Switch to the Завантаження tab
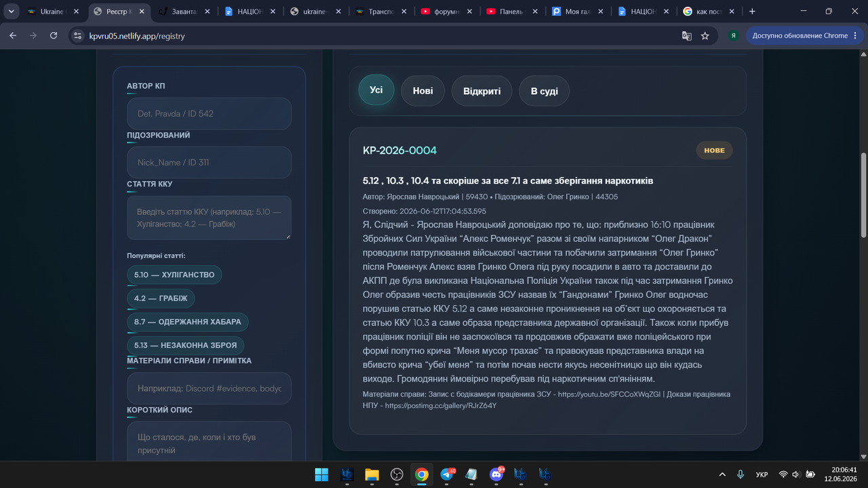 (184, 12)
